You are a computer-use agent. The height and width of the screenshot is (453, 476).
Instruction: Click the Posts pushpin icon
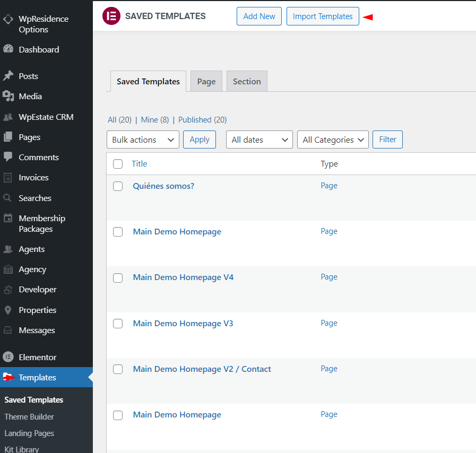tap(8, 75)
